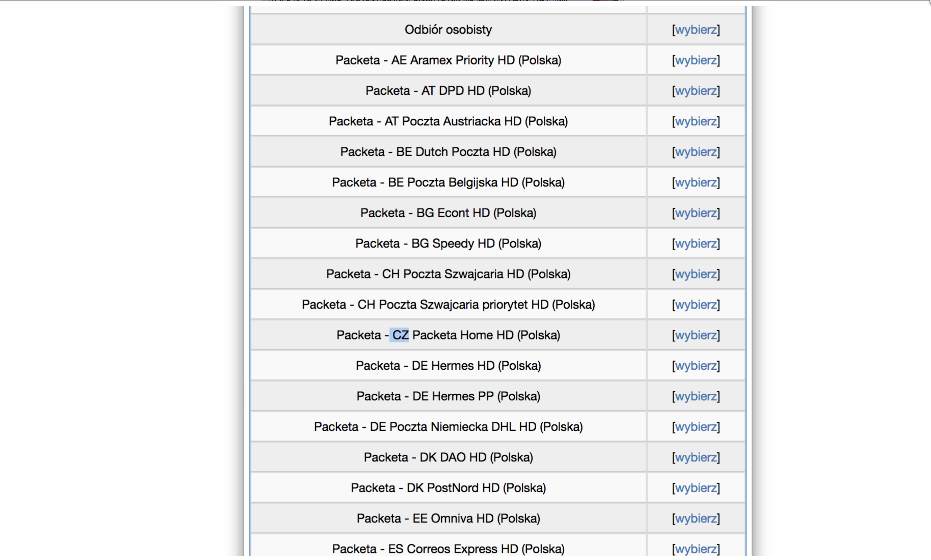The height and width of the screenshot is (560, 931).
Task: Select wybierz for EE Omniva HD
Action: point(695,519)
